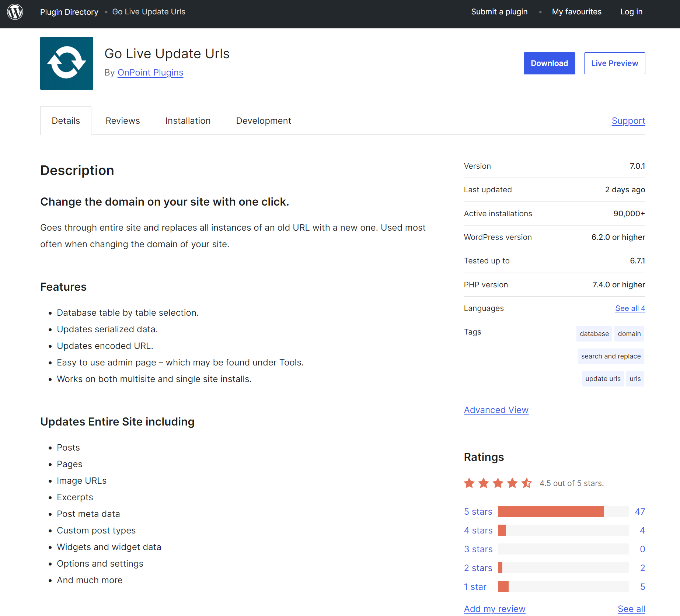This screenshot has width=680, height=616.
Task: Click the search and replace tag
Action: click(x=611, y=356)
